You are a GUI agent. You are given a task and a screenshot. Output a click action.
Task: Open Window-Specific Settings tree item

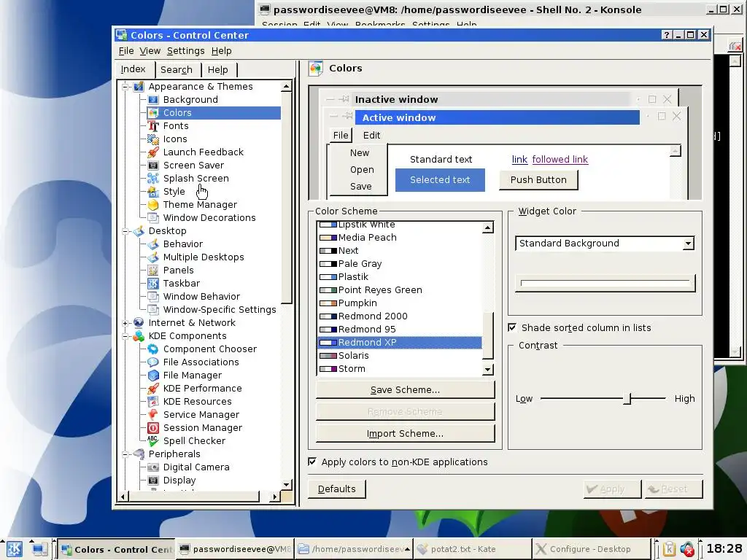point(220,309)
